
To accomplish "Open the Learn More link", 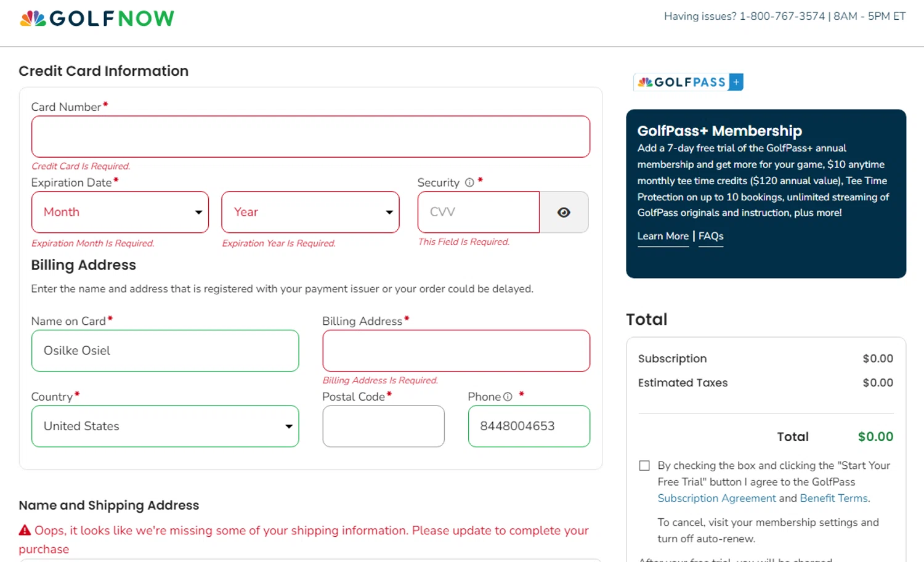I will click(x=663, y=236).
